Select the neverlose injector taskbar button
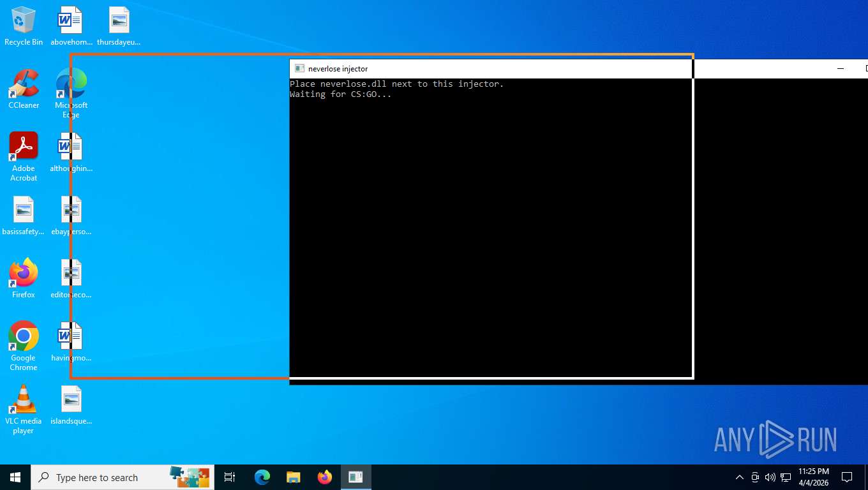 pos(355,477)
